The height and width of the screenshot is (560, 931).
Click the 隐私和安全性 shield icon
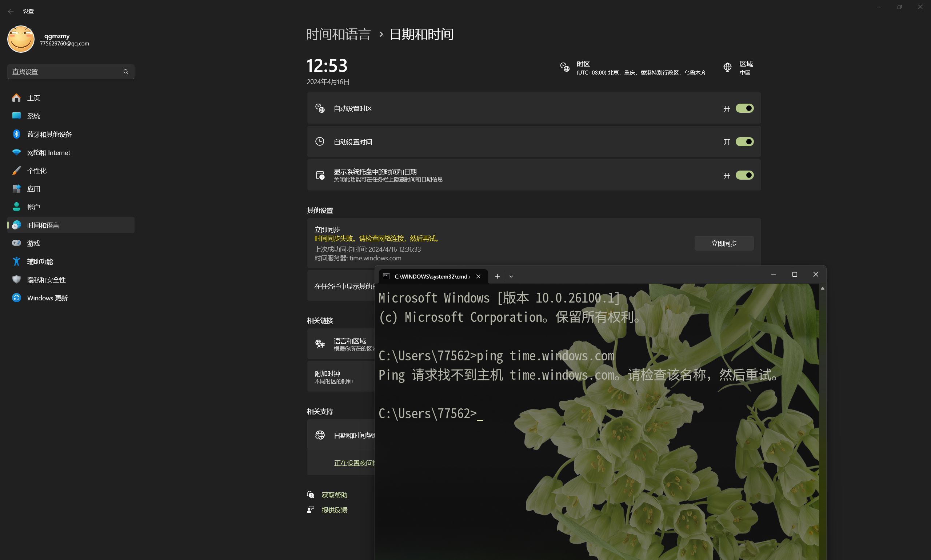pyautogui.click(x=17, y=280)
